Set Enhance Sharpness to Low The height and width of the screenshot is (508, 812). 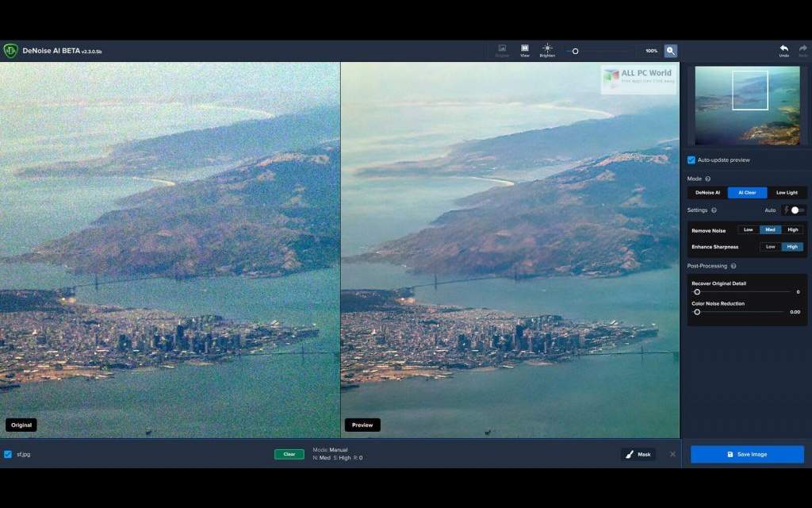point(771,247)
